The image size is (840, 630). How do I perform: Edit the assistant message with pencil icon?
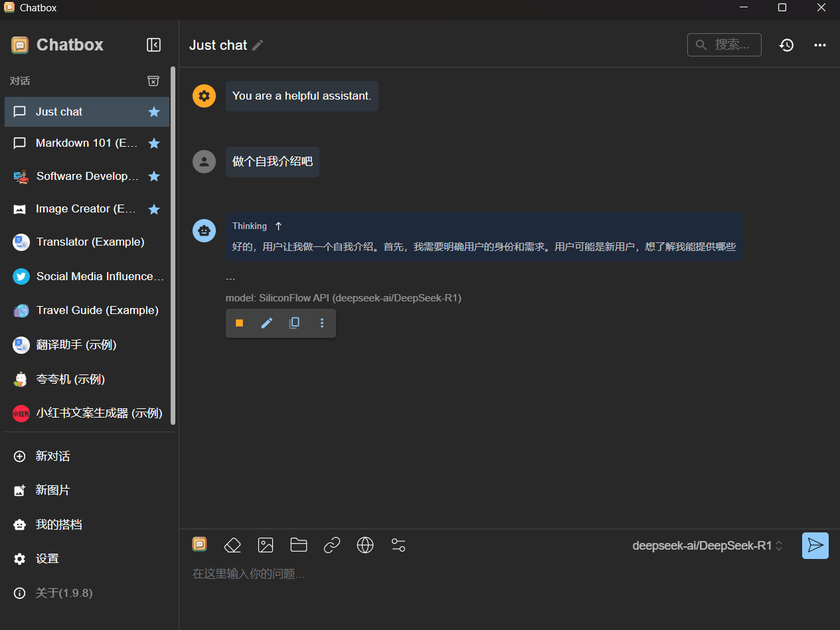coord(267,323)
